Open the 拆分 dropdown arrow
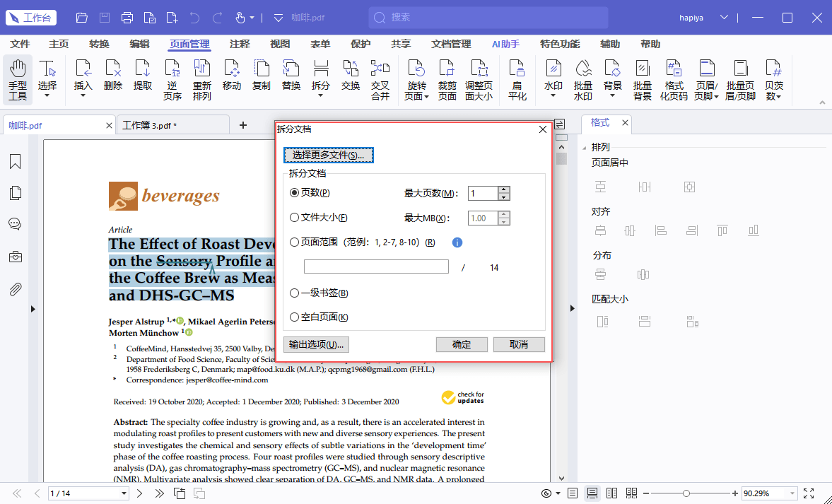This screenshot has height=504, width=832. 320,96
